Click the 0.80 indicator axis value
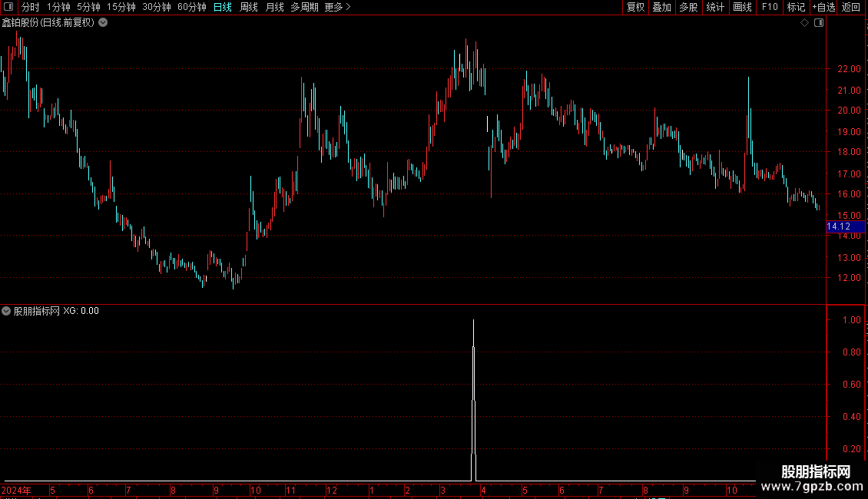 (x=851, y=352)
